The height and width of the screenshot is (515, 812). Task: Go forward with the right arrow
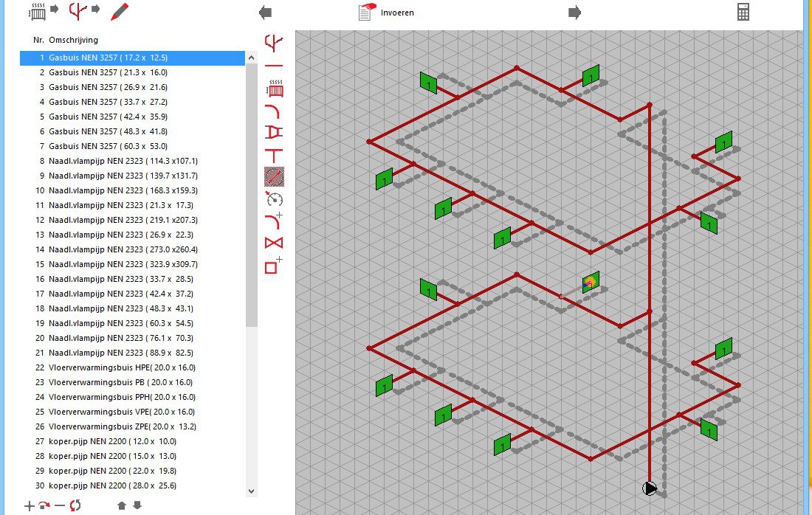[x=574, y=13]
